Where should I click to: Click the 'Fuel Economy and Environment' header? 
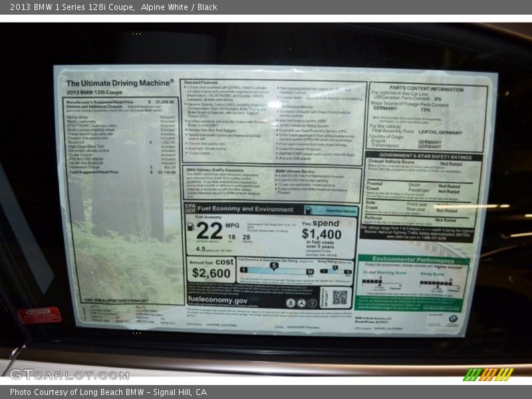pos(245,209)
